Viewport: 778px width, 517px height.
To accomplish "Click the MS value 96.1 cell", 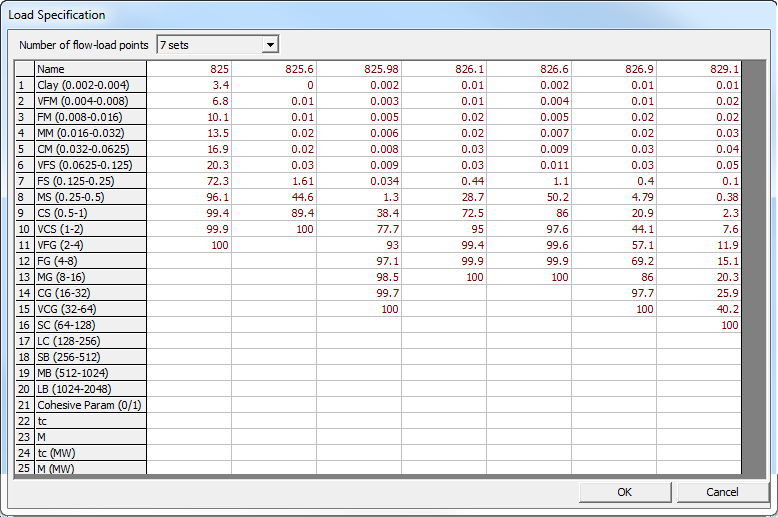I will 189,197.
